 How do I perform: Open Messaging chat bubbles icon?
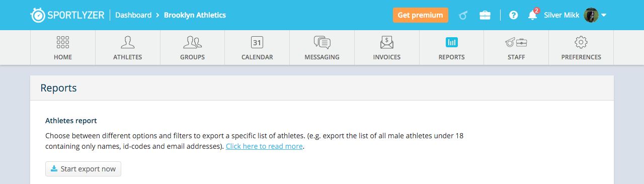(322, 42)
